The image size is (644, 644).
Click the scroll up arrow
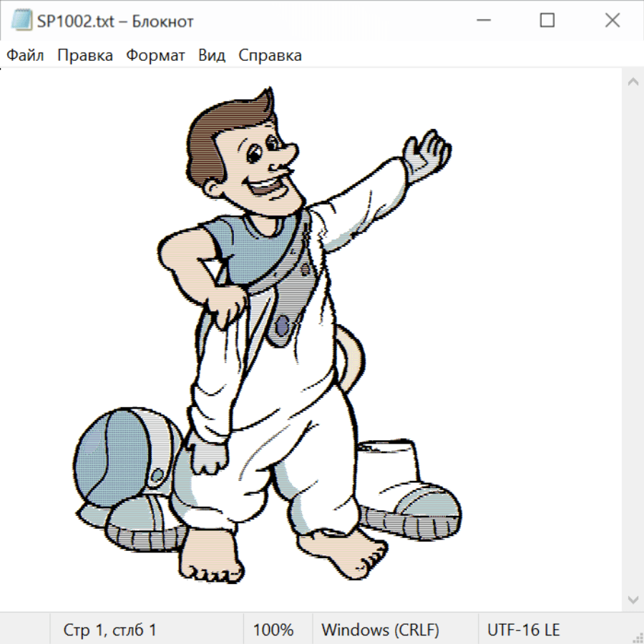(633, 82)
